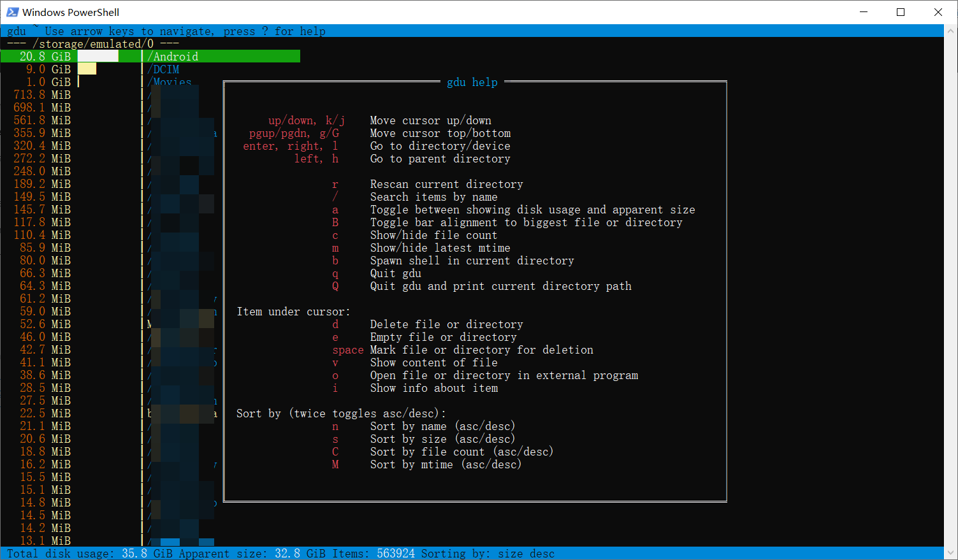Click 'Mark file or directory for deletion'
Viewport: 958px width, 560px height.
tap(482, 350)
